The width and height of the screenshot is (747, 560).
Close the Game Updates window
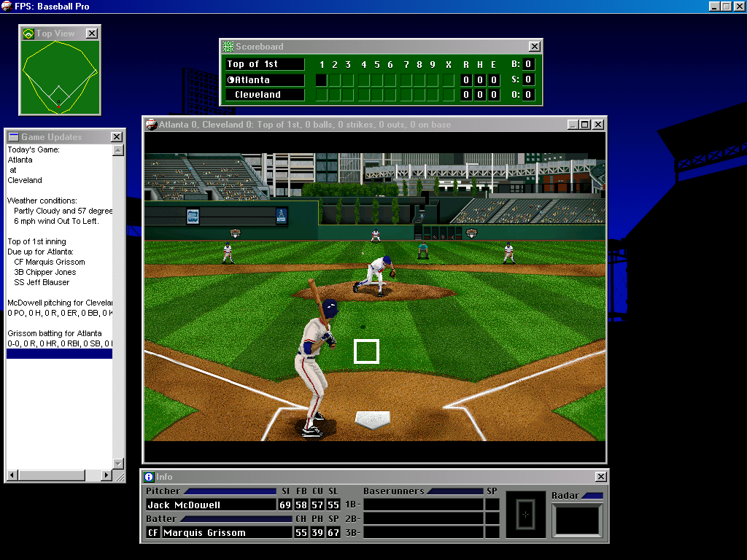(117, 136)
